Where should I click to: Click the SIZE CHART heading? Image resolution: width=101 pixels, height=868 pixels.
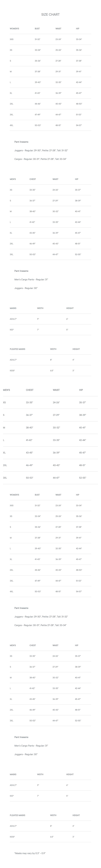(x=50, y=14)
